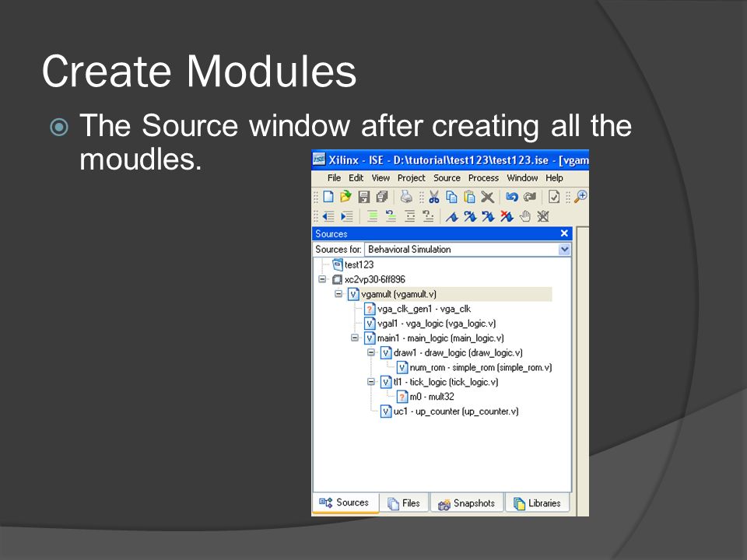Select the xc2vp30-6ff896 device entry

368,279
